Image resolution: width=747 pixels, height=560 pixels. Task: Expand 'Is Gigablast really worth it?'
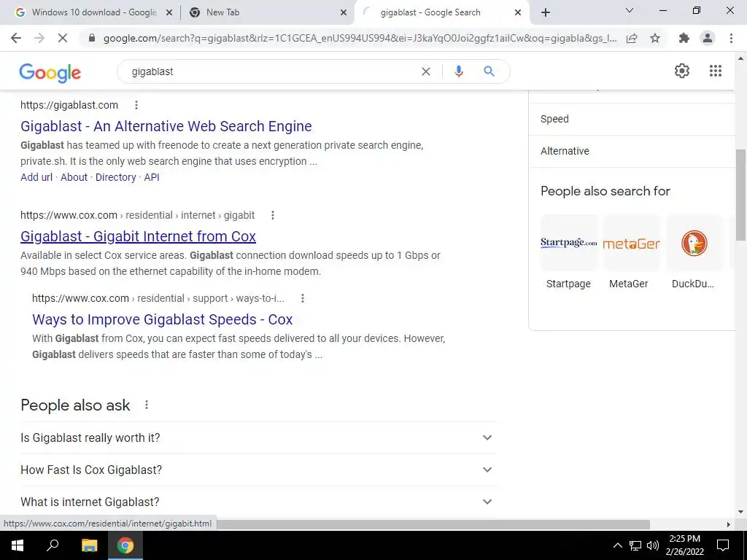[x=258, y=437]
